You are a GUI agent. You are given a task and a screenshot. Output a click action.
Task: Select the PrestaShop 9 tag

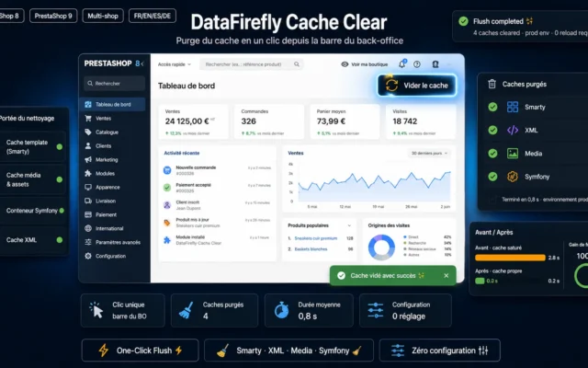(x=53, y=16)
